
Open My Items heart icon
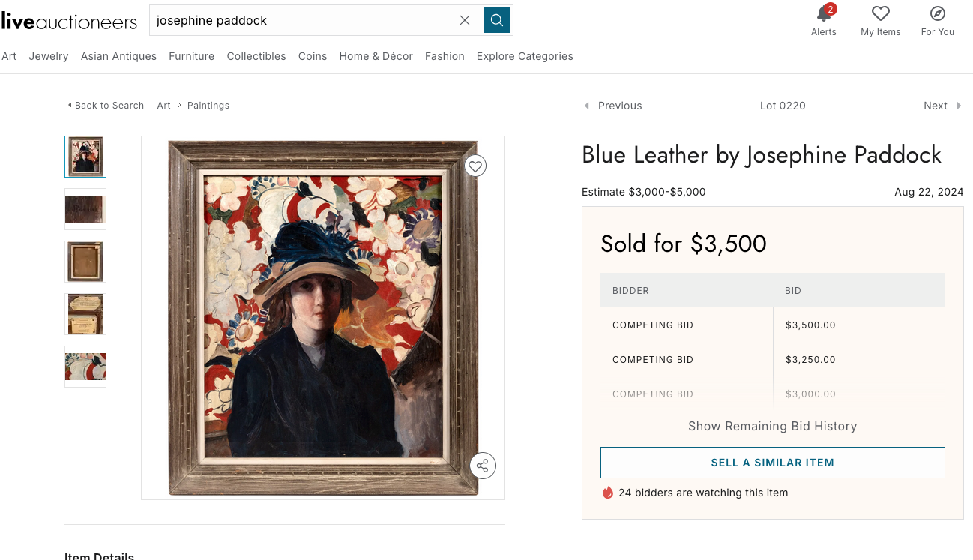(880, 13)
